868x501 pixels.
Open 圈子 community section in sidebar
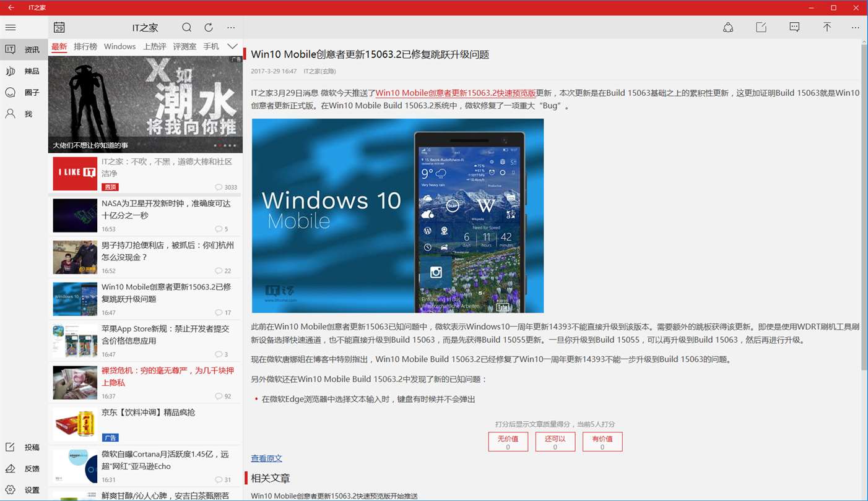click(x=24, y=92)
